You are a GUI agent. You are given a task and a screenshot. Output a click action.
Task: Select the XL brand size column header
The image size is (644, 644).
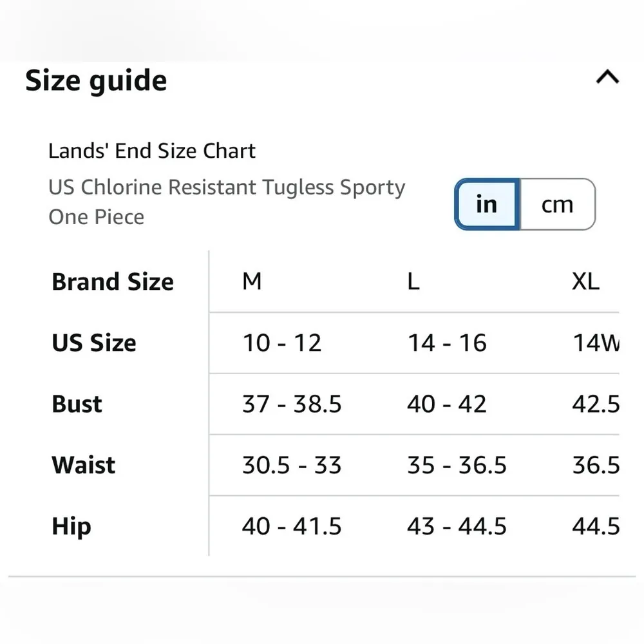pos(585,281)
